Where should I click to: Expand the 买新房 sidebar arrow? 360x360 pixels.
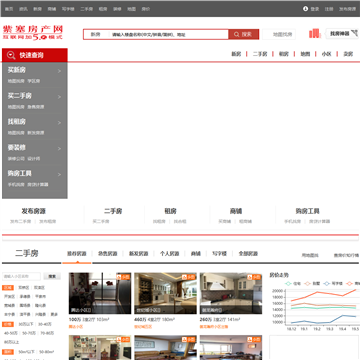tap(59, 71)
